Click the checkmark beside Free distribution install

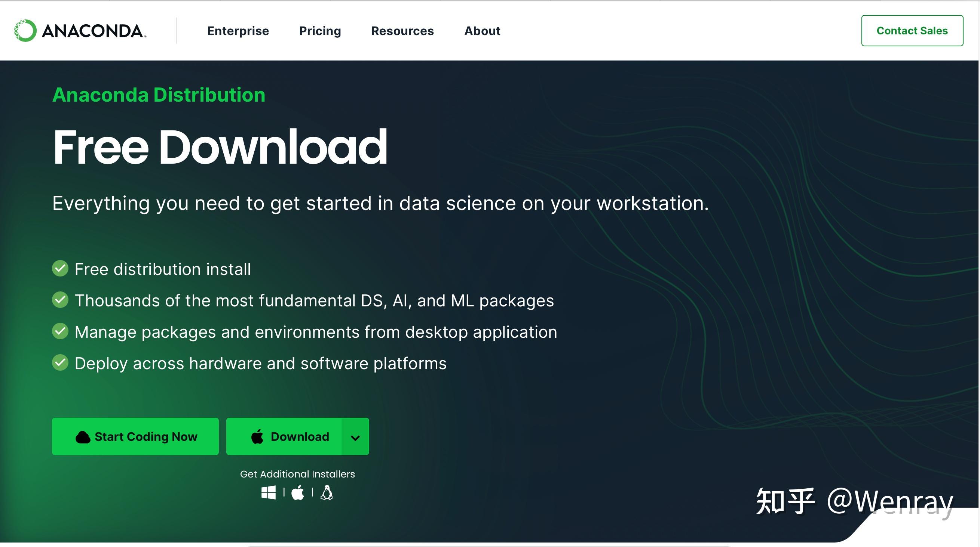click(x=60, y=268)
